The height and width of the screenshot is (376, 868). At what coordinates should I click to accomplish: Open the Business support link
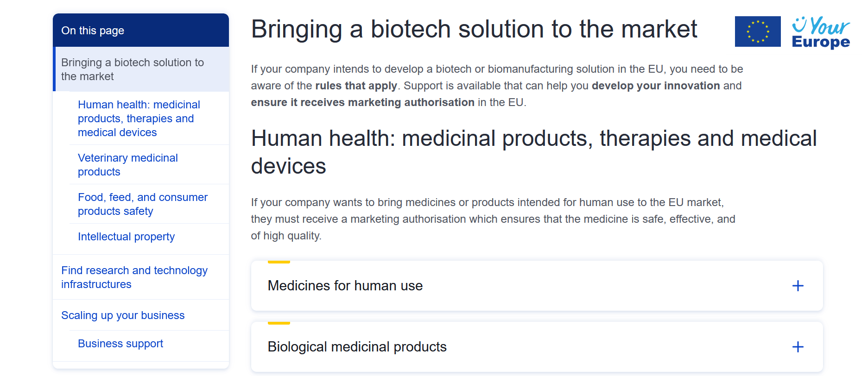[x=120, y=344]
